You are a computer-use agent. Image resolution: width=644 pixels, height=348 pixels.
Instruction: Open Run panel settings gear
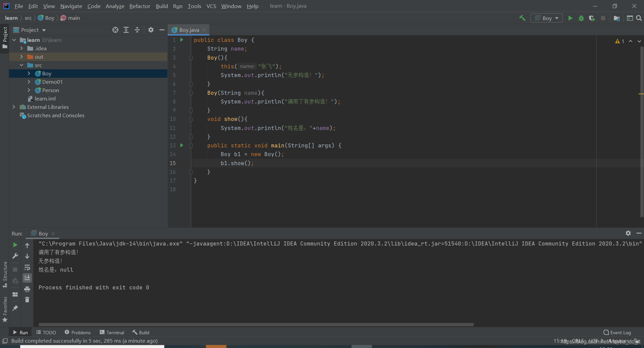tap(628, 233)
